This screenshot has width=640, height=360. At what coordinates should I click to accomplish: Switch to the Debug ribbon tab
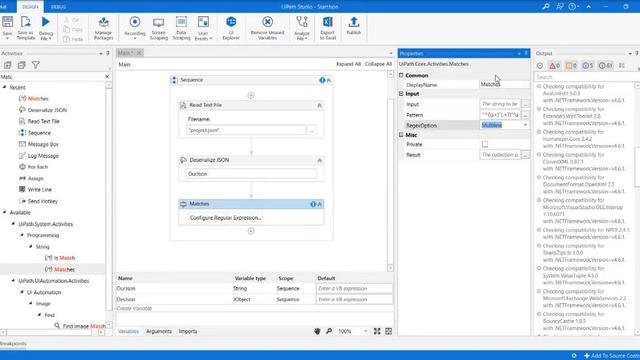(58, 7)
